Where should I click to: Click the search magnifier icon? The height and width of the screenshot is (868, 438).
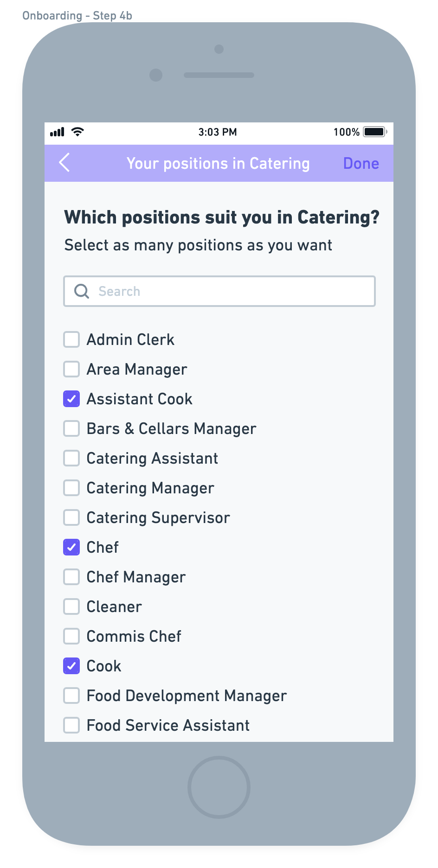[x=82, y=291]
